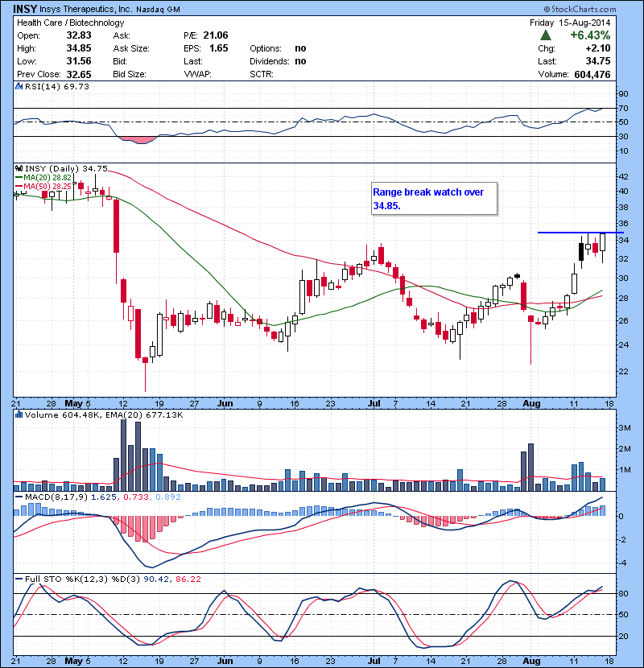Click the INSY ticker symbol in header
The image size is (644, 668).
[x=25, y=9]
